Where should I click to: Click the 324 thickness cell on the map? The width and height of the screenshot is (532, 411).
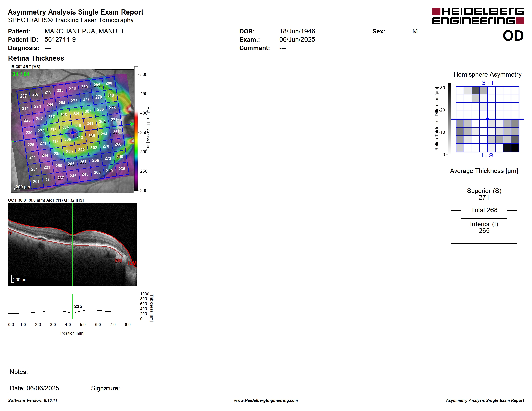tap(76, 113)
